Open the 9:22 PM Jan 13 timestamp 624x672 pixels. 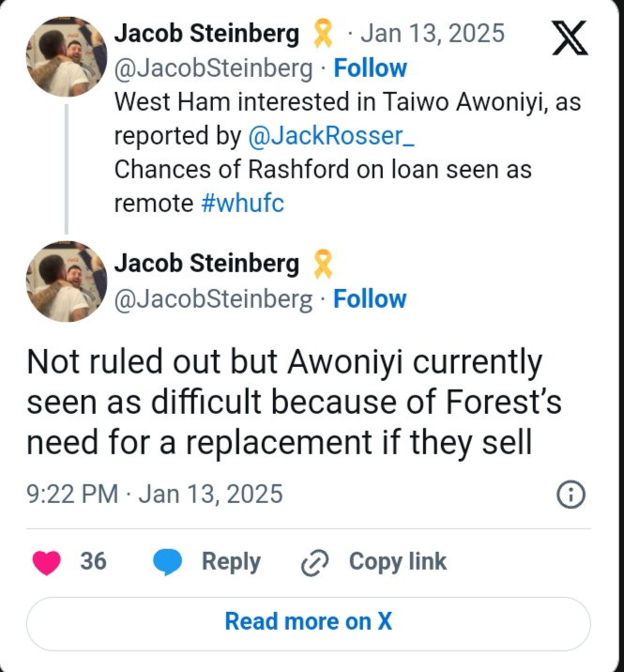[x=155, y=494]
